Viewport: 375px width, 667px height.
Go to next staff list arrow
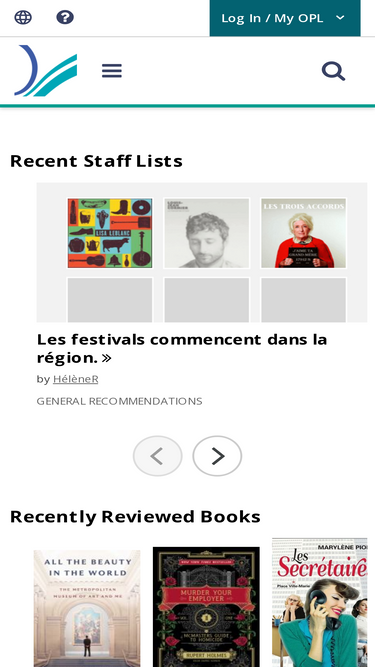[x=217, y=456]
